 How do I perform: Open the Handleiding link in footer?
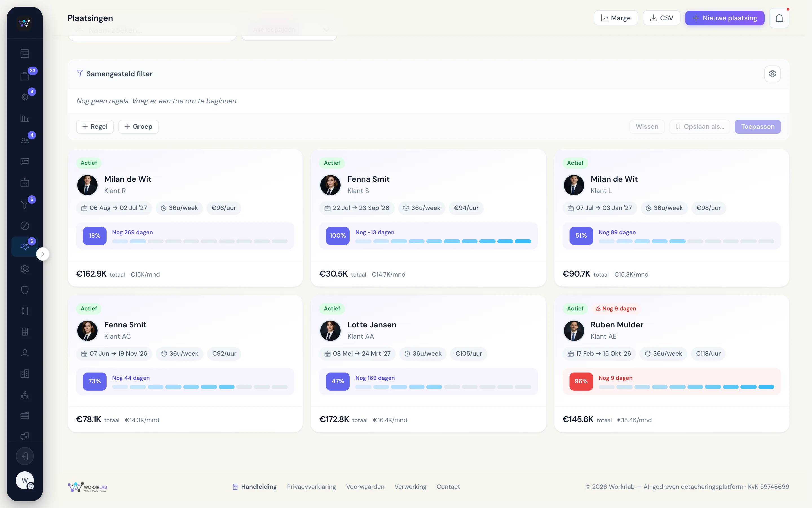255,487
